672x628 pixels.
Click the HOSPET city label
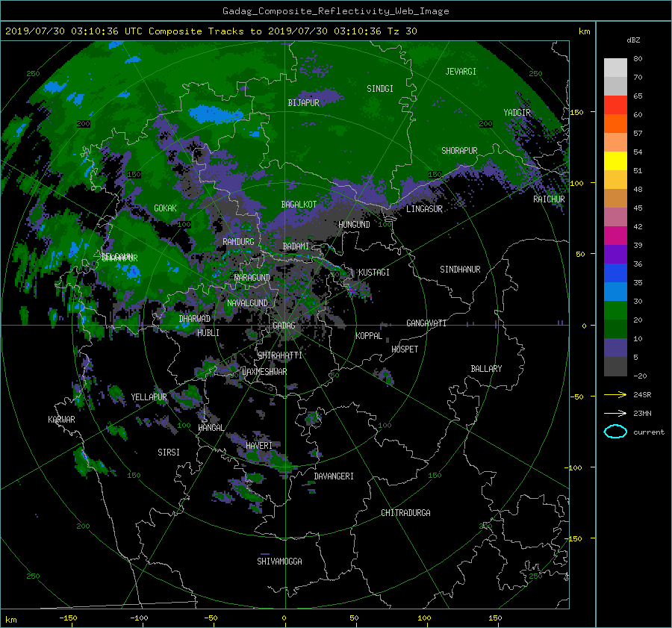(x=405, y=349)
